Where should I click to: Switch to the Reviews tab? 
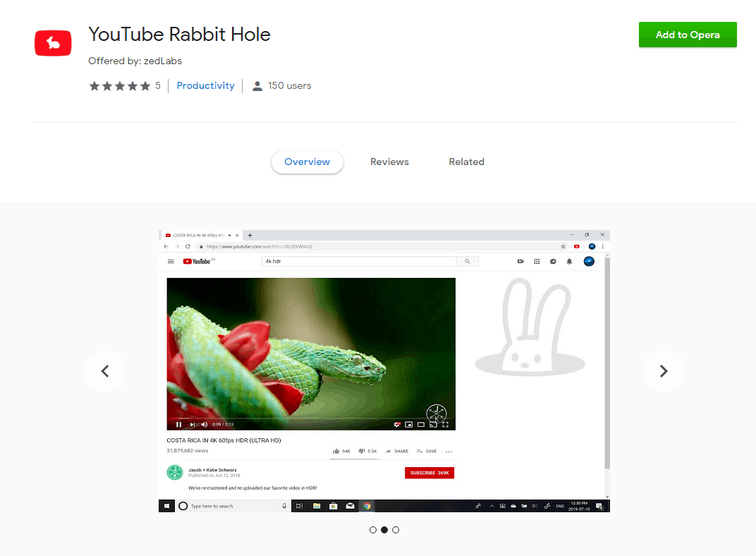tap(389, 162)
